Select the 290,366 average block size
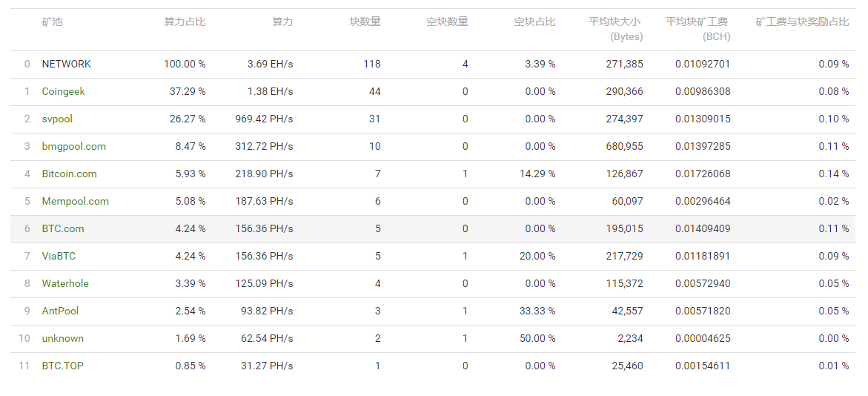The height and width of the screenshot is (396, 868). 624,91
